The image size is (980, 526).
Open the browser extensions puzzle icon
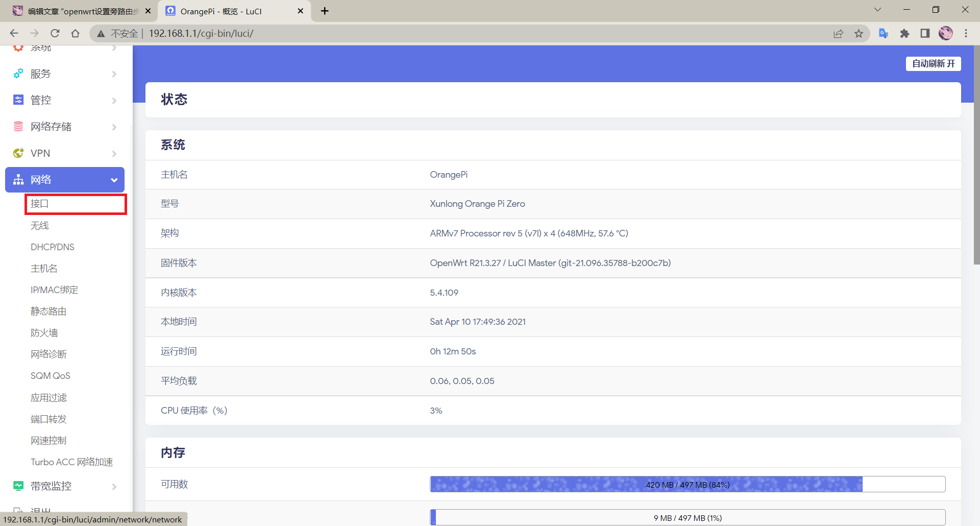tap(904, 34)
